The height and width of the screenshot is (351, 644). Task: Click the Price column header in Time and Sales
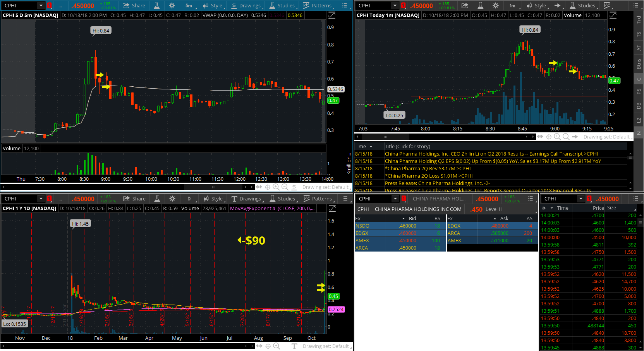[x=598, y=208]
